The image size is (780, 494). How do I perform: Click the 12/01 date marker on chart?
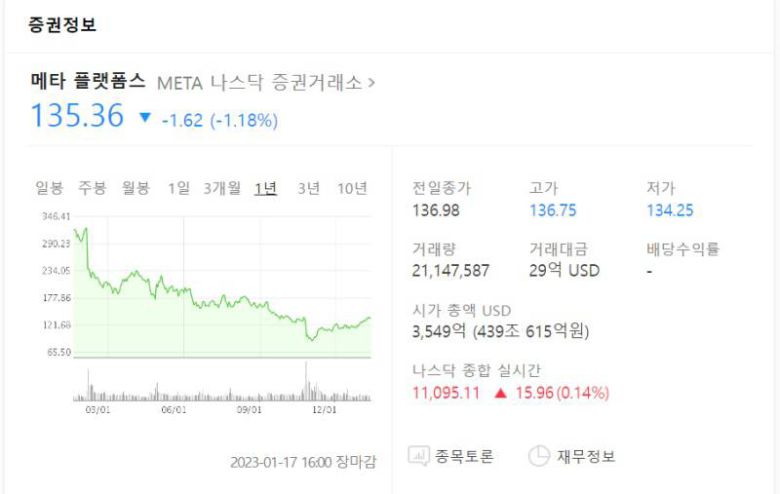[324, 408]
